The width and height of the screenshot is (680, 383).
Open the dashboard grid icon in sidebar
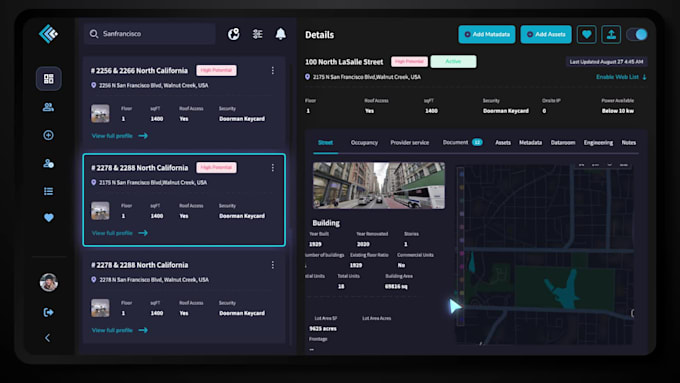tap(49, 79)
